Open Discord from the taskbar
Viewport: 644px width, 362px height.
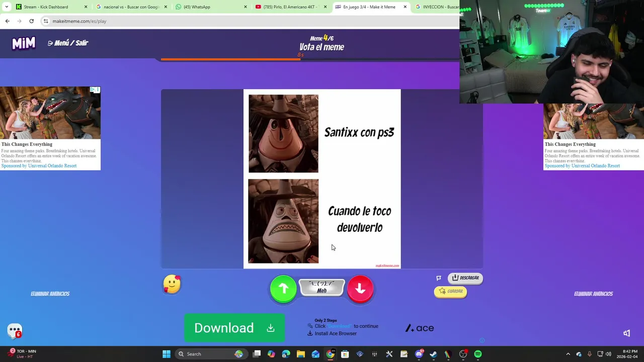[x=419, y=354]
